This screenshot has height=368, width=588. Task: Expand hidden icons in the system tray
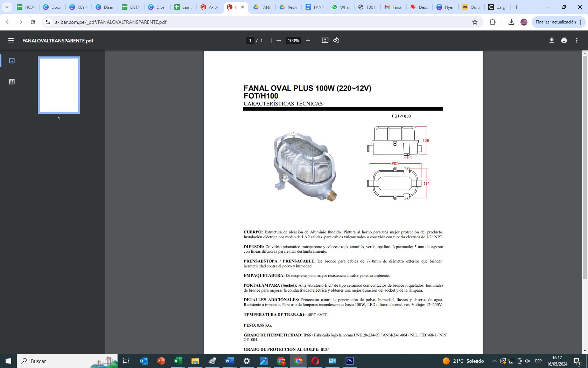(495, 361)
